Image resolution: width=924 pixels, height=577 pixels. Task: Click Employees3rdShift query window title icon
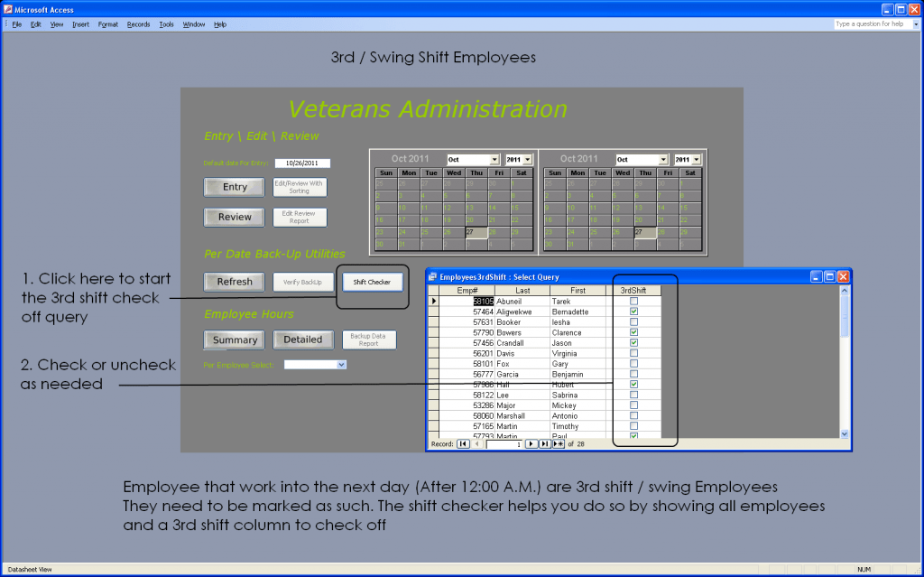(432, 277)
